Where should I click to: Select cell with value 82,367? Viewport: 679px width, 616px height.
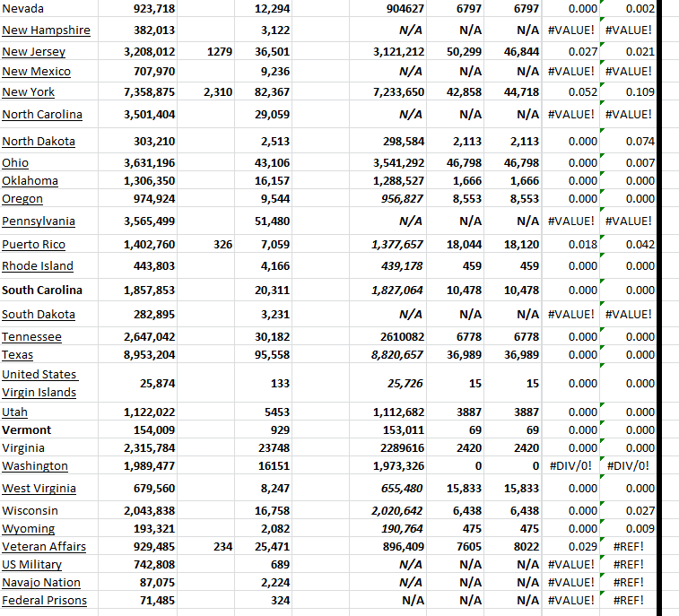tap(264, 92)
